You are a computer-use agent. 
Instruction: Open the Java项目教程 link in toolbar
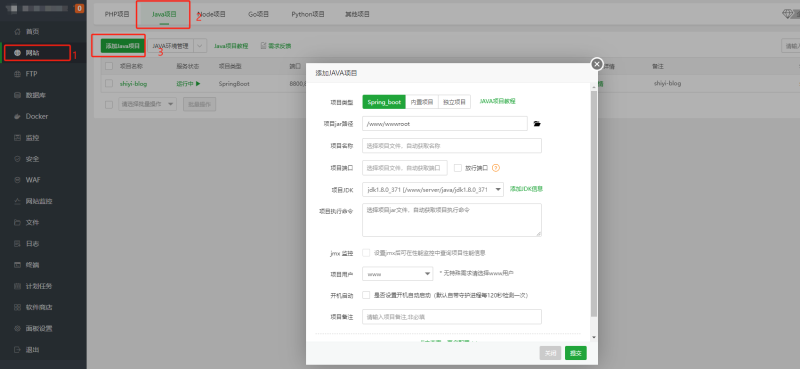coord(231,46)
